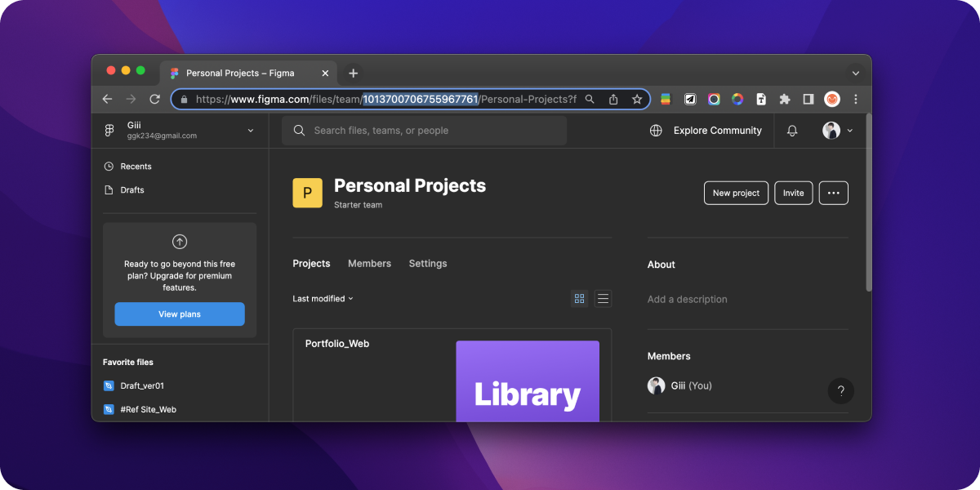This screenshot has width=980, height=490.
Task: Click the page vertical scrollbar
Action: point(868,204)
